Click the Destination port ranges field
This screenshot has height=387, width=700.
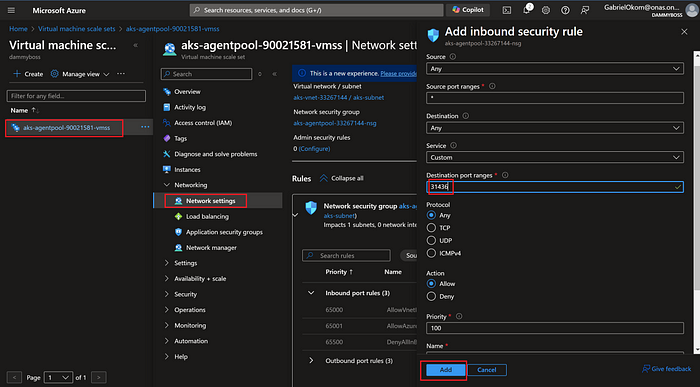click(554, 187)
